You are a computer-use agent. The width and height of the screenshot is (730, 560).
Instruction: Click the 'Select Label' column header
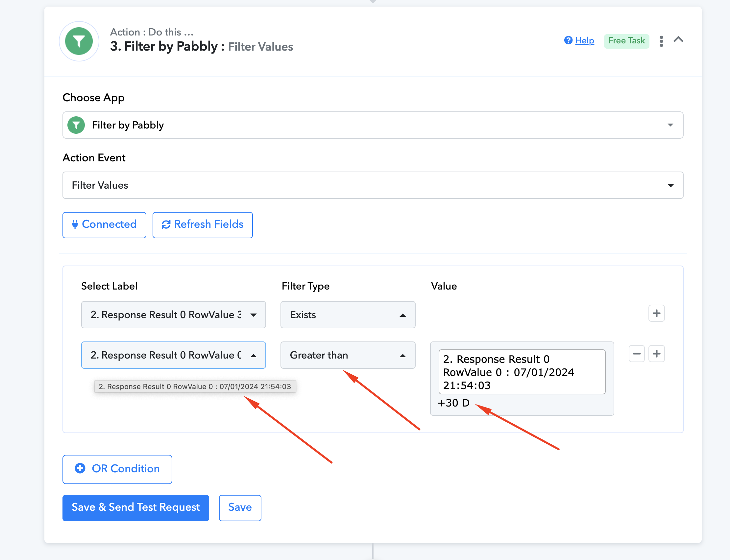coord(110,286)
